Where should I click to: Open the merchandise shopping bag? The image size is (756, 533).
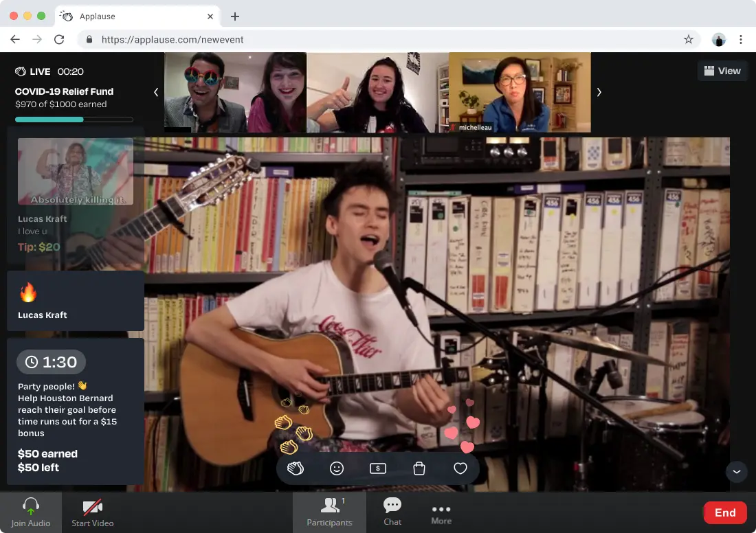pos(419,468)
